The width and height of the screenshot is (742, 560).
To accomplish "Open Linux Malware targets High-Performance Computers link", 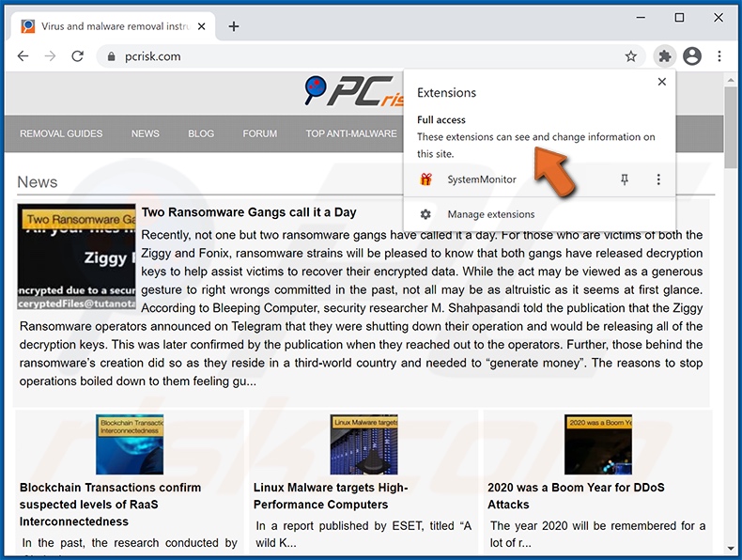I will pyautogui.click(x=331, y=496).
